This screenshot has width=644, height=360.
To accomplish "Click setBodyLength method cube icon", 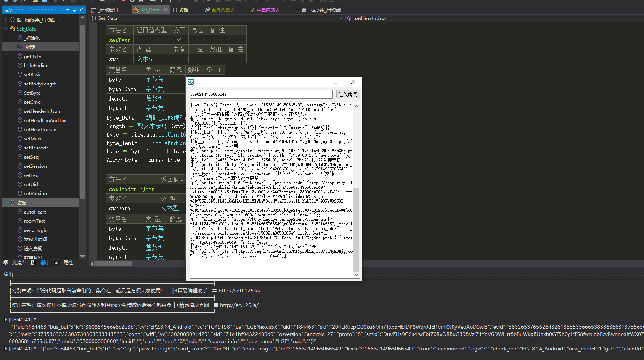I will click(20, 84).
